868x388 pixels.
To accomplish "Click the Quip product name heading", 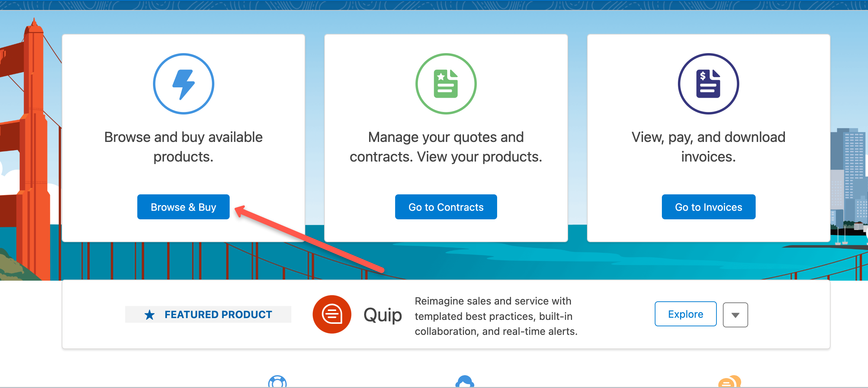I will (x=383, y=315).
